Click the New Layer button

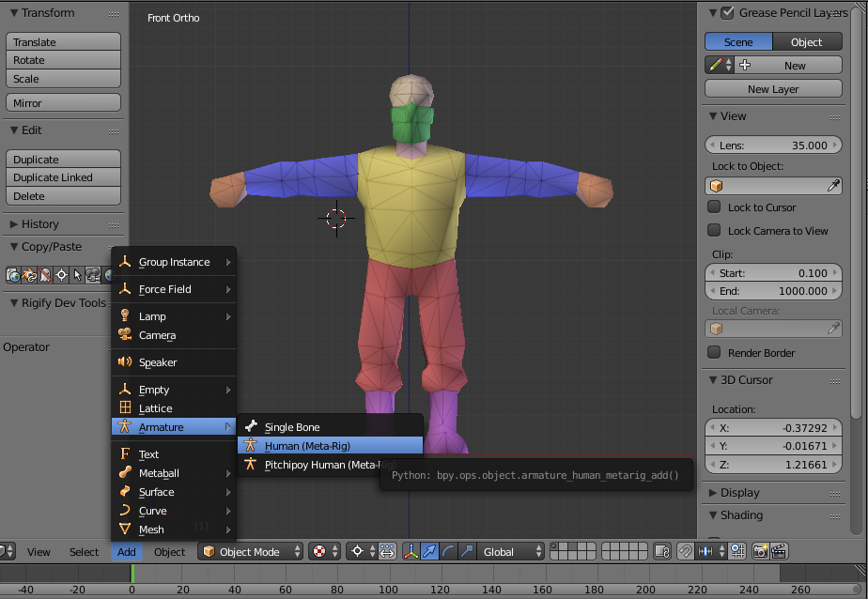point(773,89)
